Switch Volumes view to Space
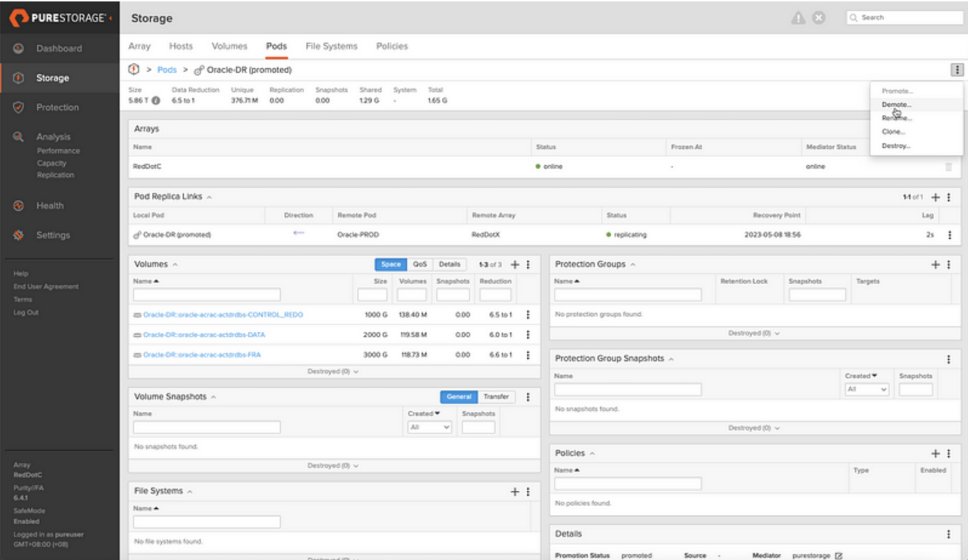This screenshot has width=968, height=560. [x=391, y=264]
